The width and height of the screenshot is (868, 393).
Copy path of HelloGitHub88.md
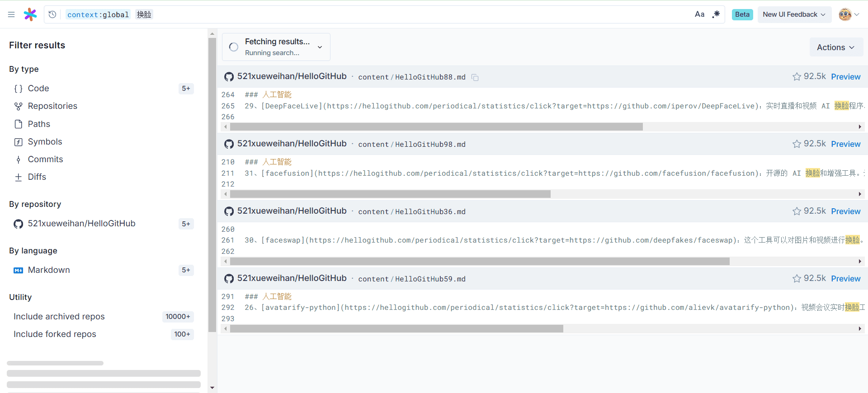click(x=475, y=77)
